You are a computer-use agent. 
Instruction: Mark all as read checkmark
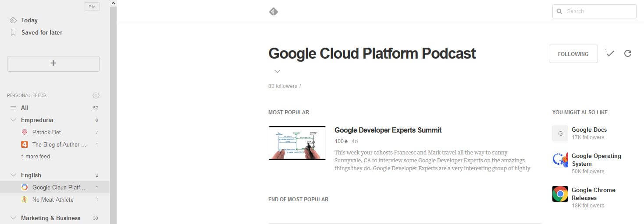click(x=610, y=53)
